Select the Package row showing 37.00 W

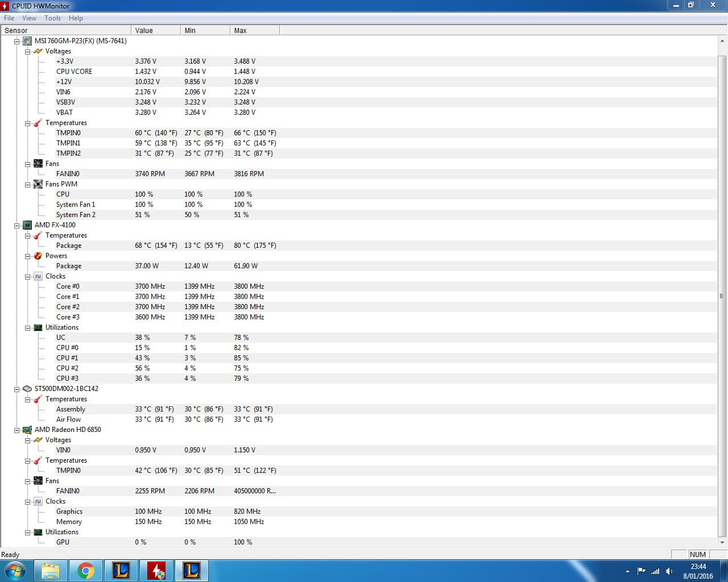coord(358,266)
